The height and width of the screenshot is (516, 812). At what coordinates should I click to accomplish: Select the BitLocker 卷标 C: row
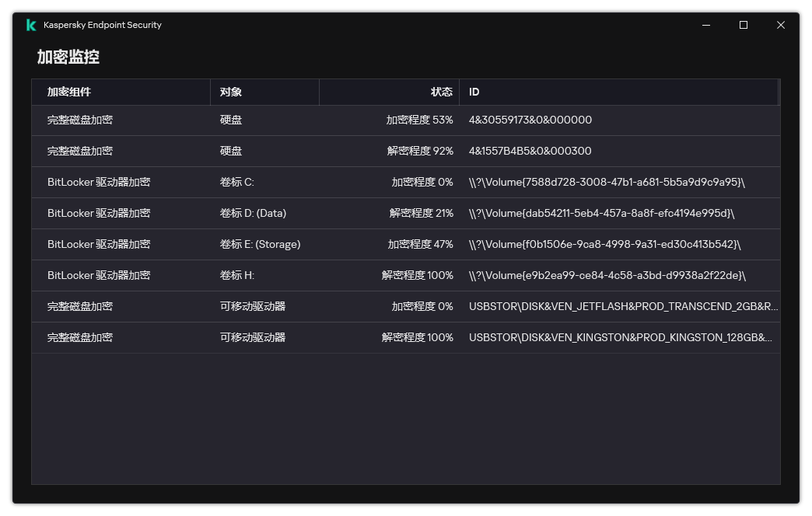pyautogui.click(x=404, y=182)
